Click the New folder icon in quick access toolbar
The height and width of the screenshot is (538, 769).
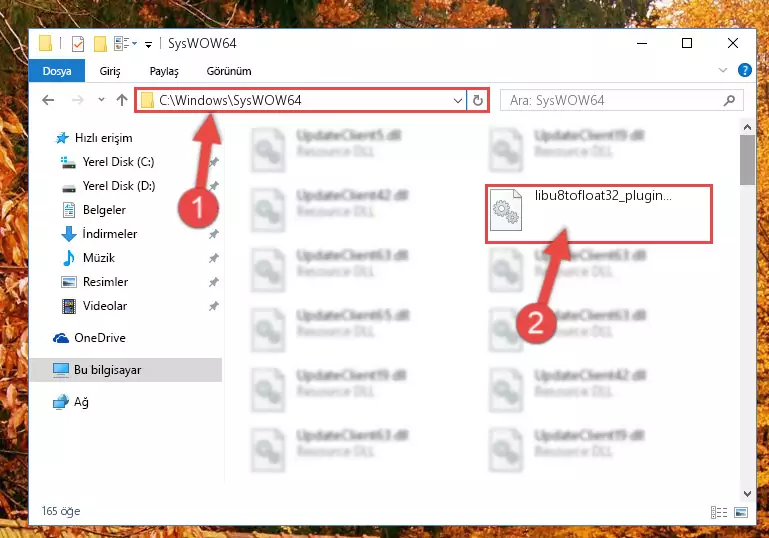[x=100, y=44]
